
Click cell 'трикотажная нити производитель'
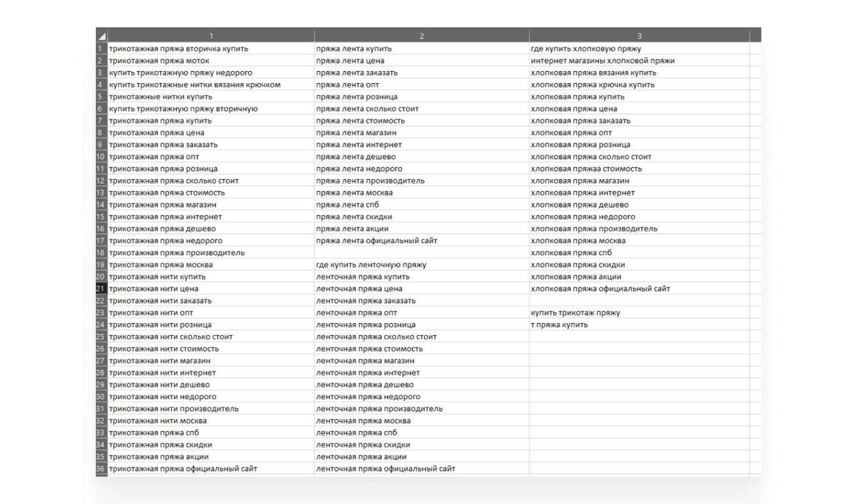[x=210, y=409]
